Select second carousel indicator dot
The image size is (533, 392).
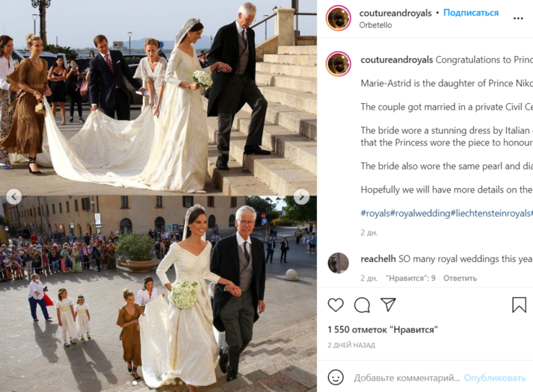coord(135,382)
